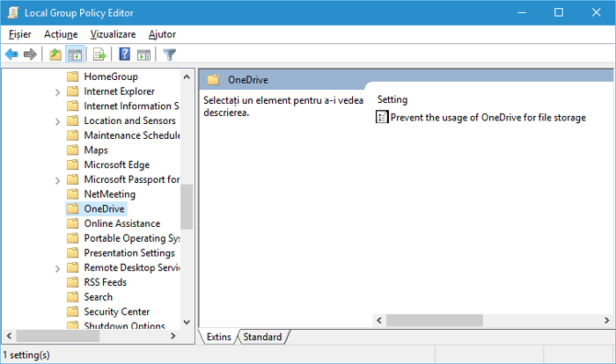Viewport: 616px width, 364px height.
Task: Select Prevent the usage of OneDrive setting
Action: (x=488, y=118)
